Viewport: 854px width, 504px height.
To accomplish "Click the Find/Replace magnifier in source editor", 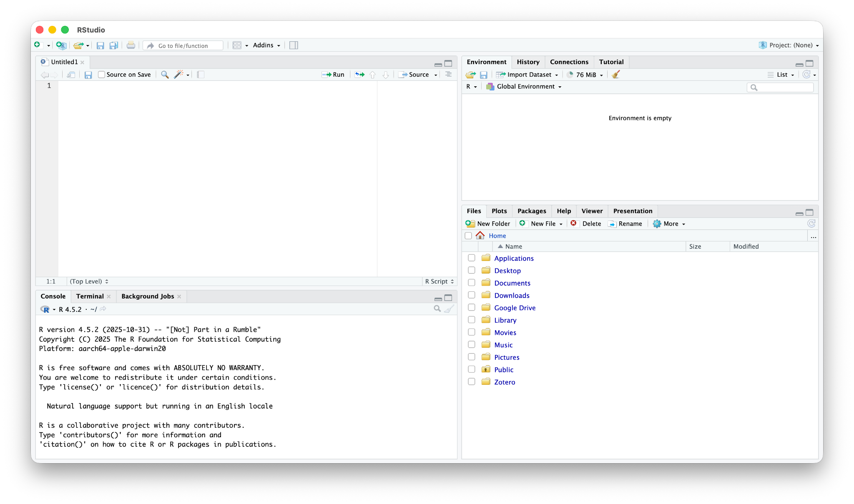I will (165, 75).
